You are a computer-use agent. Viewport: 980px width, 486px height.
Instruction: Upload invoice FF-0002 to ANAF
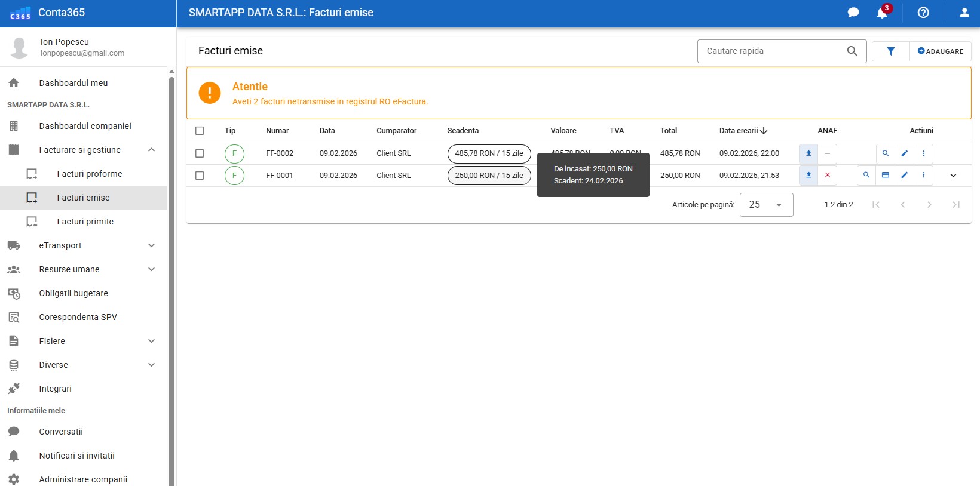pyautogui.click(x=808, y=153)
